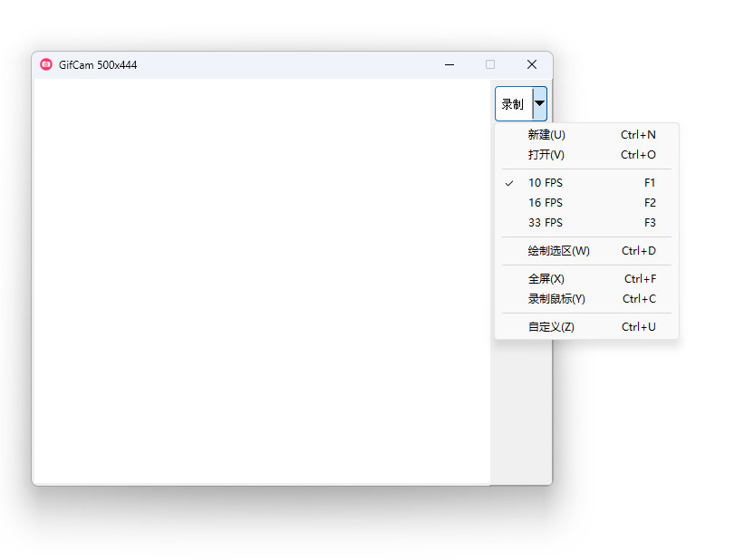Select the 10 FPS option
The height and width of the screenshot is (560, 744).
tap(587, 183)
